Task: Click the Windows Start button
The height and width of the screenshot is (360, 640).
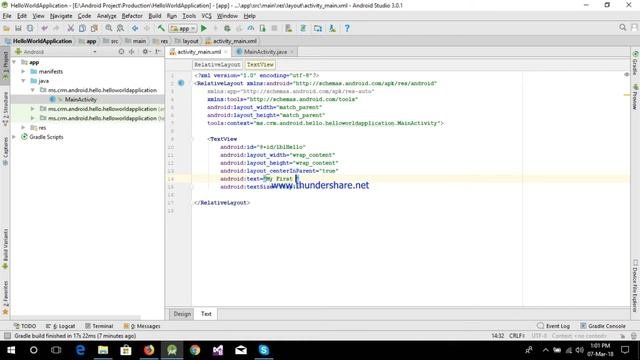Action: (11, 350)
